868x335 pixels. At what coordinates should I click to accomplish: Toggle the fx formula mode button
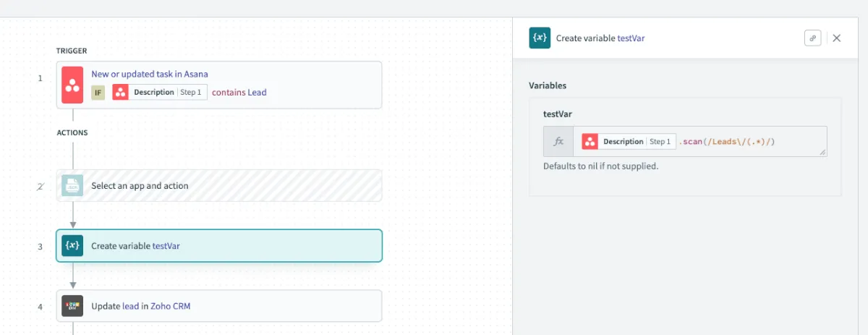click(x=558, y=142)
